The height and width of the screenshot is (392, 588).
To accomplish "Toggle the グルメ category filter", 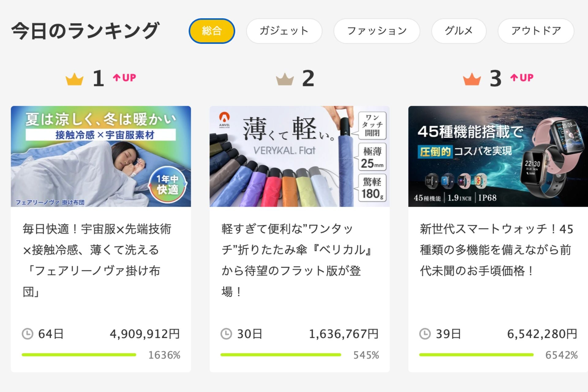I will [x=458, y=31].
